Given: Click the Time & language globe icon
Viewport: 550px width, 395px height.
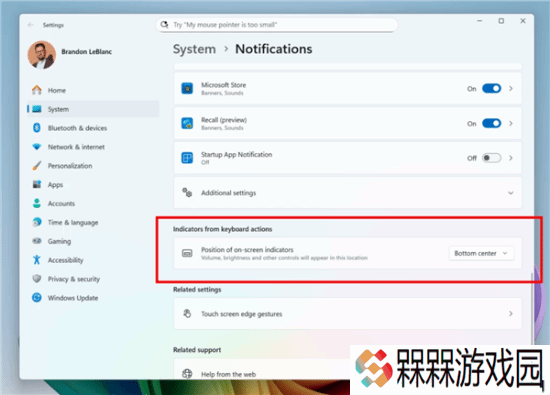Looking at the screenshot, I should 36,222.
